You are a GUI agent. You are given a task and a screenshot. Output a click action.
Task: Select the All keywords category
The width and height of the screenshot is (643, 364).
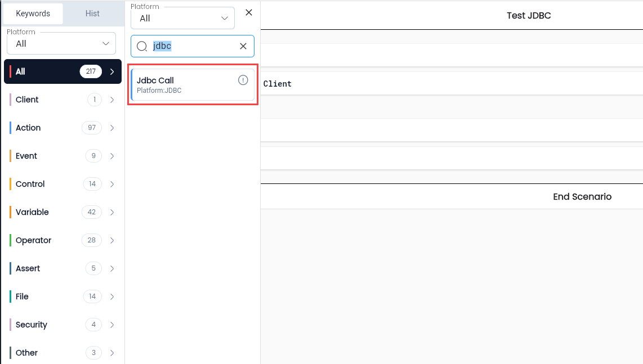point(62,71)
